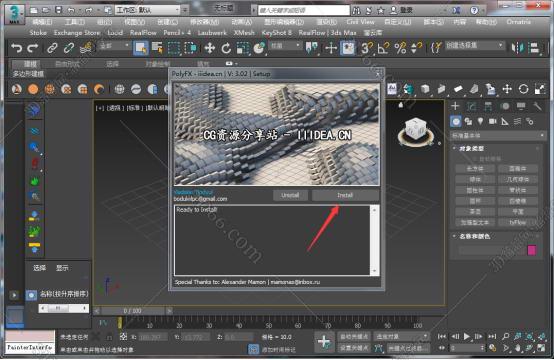
Task: Open the standard primitives type dropdown
Action: tap(498, 135)
